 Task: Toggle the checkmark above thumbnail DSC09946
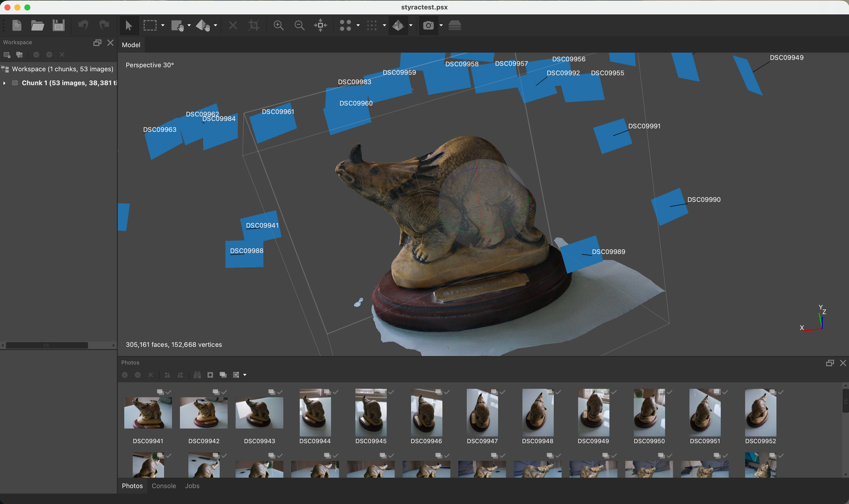pos(447,392)
